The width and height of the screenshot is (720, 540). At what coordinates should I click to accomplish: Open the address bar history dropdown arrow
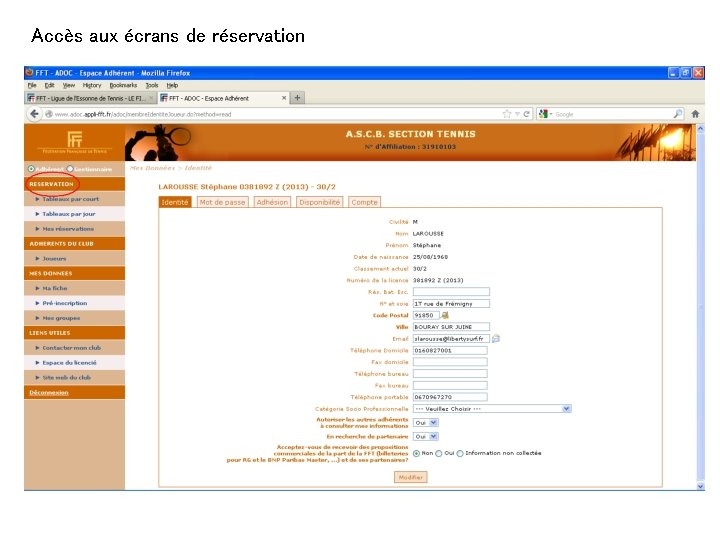(x=517, y=114)
